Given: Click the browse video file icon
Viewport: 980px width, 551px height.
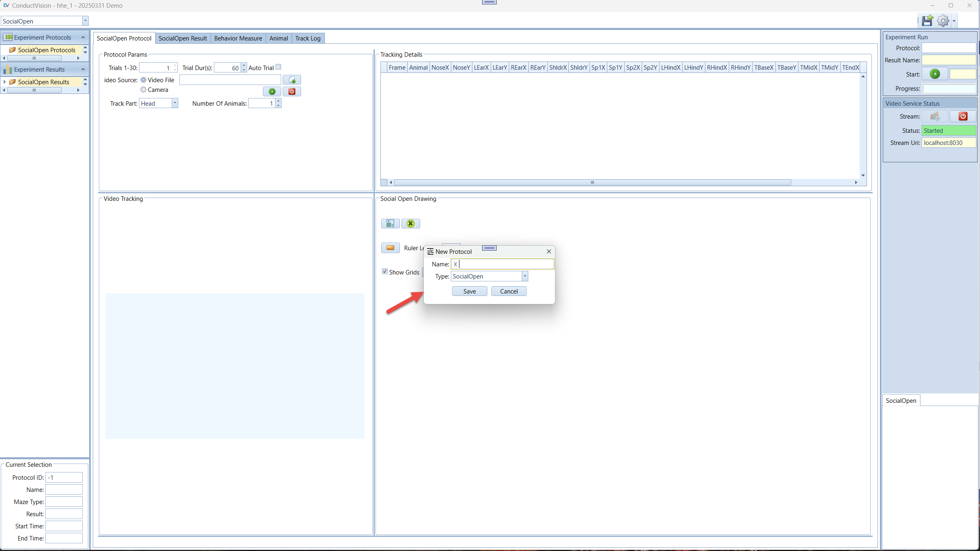Looking at the screenshot, I should (292, 80).
